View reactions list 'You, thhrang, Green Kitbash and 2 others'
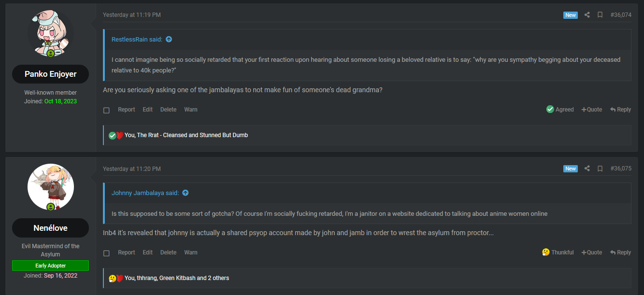The width and height of the screenshot is (644, 295). coord(177,278)
